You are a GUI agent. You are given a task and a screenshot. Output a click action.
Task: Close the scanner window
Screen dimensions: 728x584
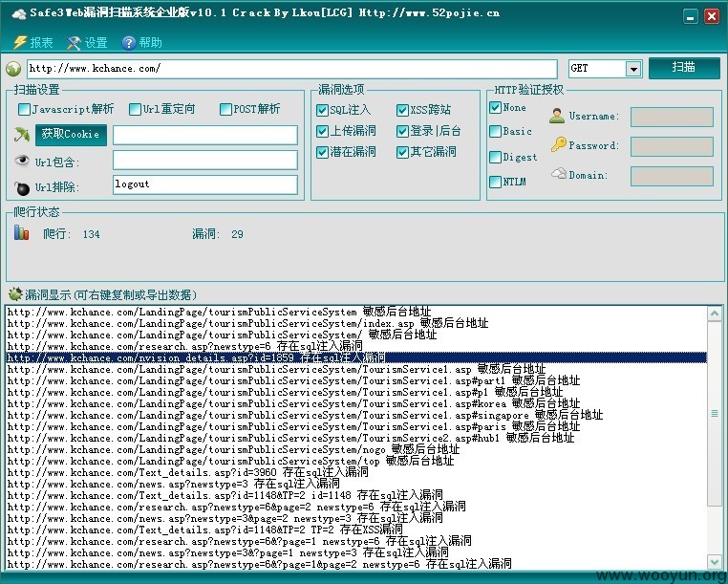(x=712, y=16)
